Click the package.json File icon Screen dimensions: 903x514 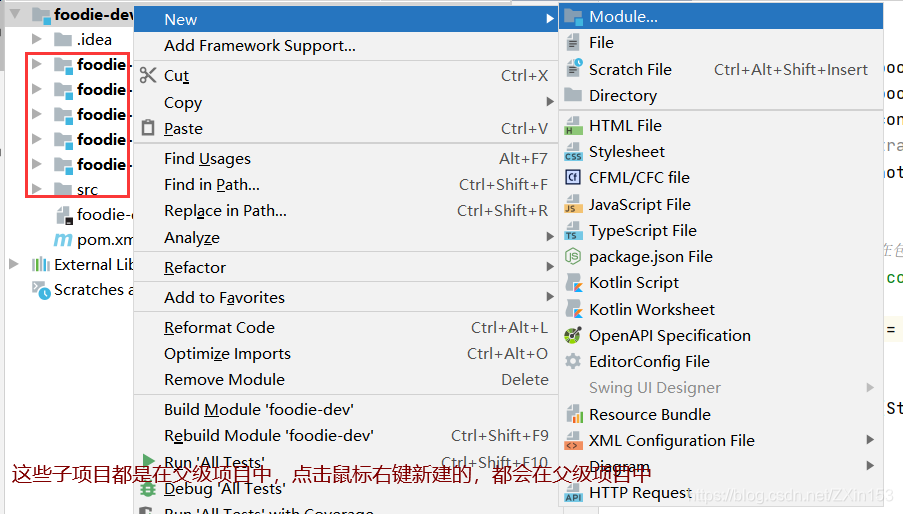573,256
